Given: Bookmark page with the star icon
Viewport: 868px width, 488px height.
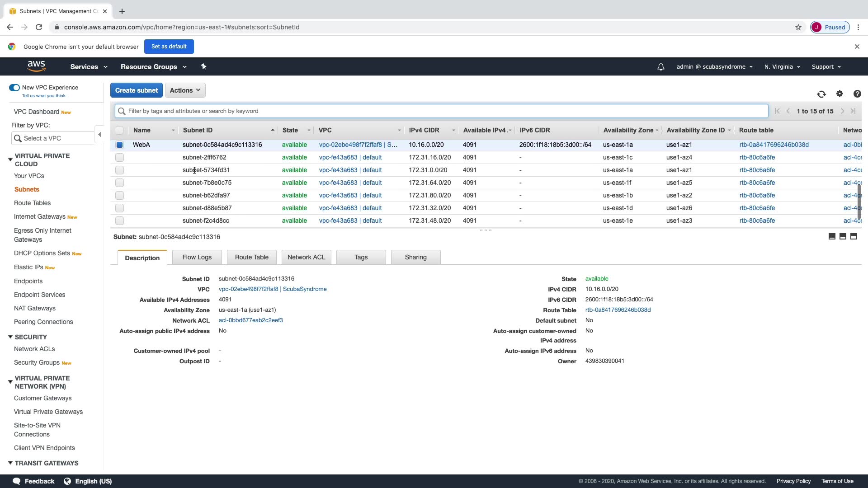Looking at the screenshot, I should pos(798,27).
